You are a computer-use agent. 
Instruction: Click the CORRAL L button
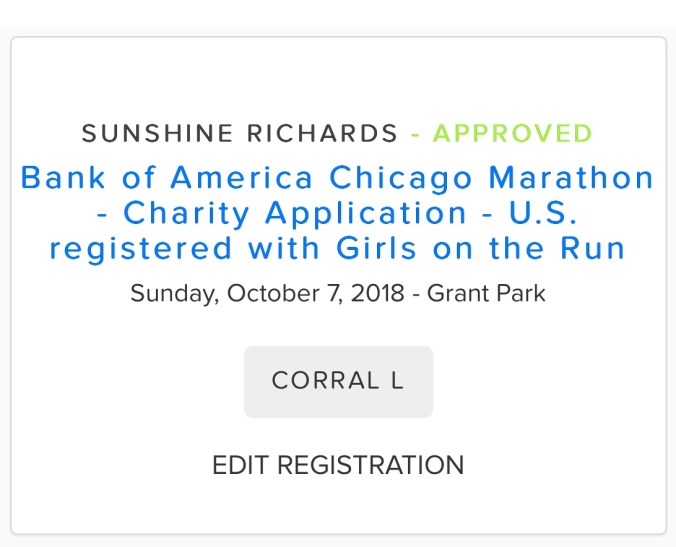pyautogui.click(x=338, y=381)
